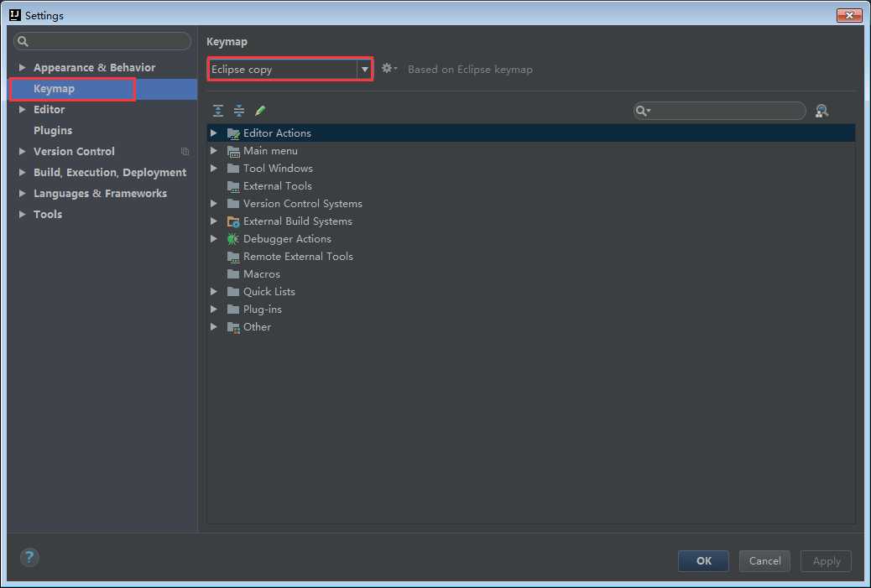Click the Apply button
871x588 pixels.
826,561
